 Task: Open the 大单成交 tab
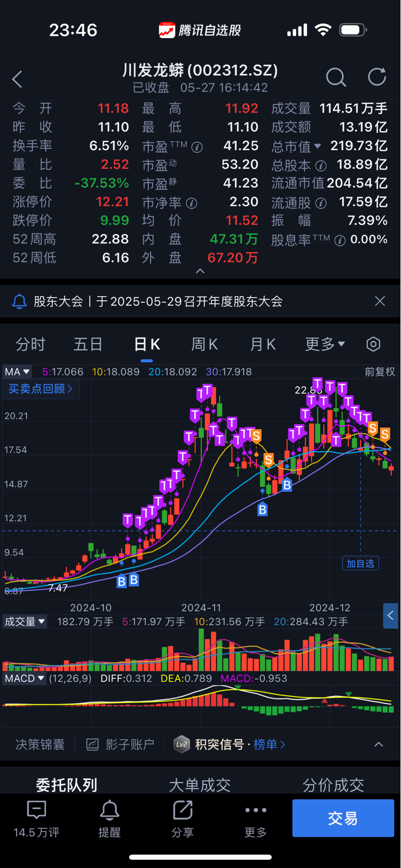pyautogui.click(x=200, y=785)
